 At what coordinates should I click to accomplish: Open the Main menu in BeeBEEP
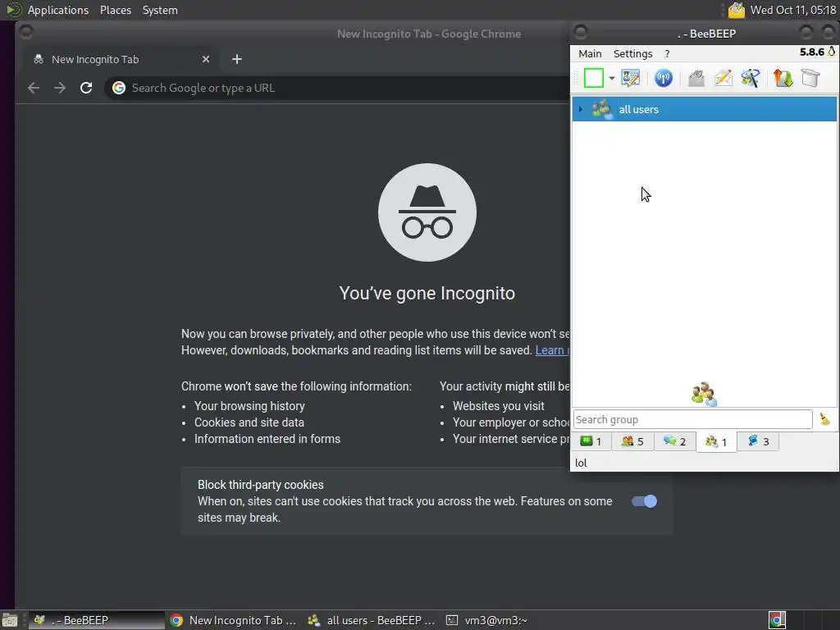590,53
